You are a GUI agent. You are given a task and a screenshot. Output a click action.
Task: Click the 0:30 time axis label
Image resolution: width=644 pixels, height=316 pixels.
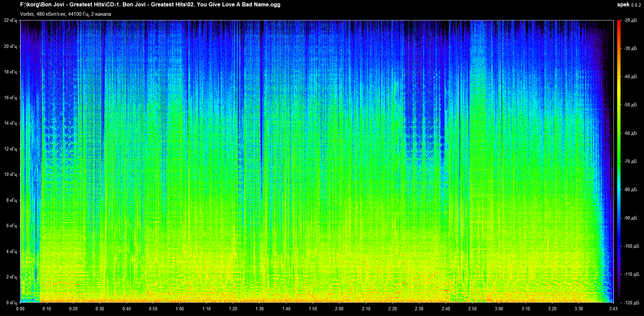100,309
